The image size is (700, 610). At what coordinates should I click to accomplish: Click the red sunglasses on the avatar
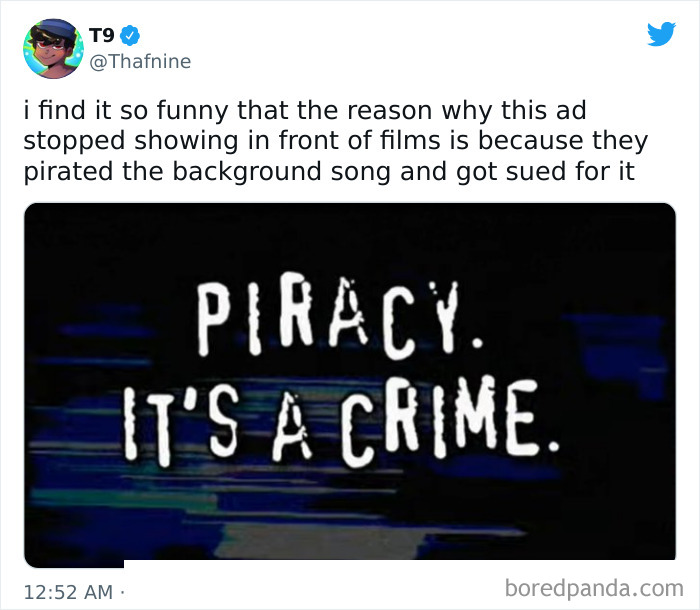50,44
